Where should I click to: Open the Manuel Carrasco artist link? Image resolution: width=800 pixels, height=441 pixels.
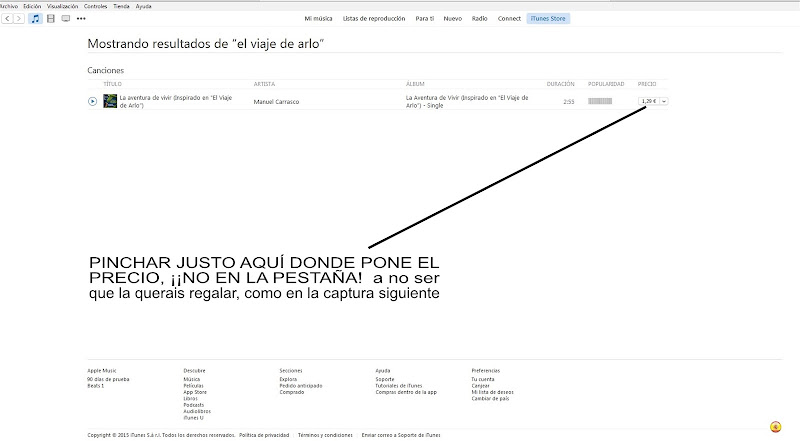[x=276, y=102]
